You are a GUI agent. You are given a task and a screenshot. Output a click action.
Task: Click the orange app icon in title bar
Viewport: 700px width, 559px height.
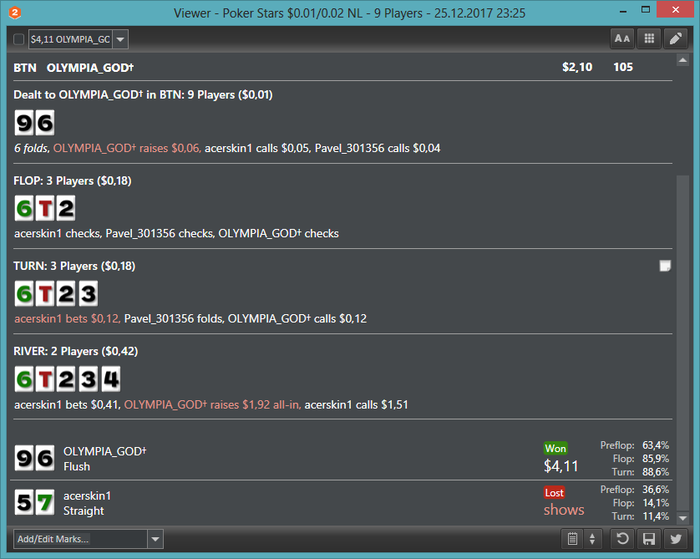click(x=15, y=13)
